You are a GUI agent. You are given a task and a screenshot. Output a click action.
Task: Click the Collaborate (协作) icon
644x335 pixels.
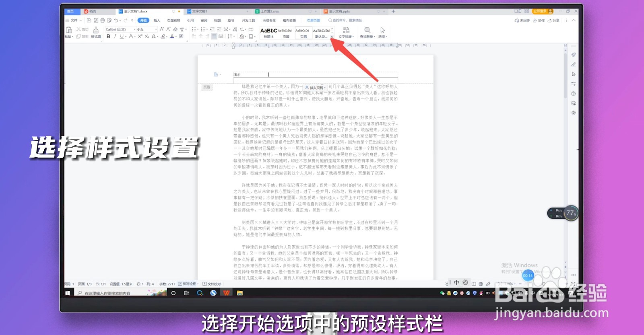point(539,20)
